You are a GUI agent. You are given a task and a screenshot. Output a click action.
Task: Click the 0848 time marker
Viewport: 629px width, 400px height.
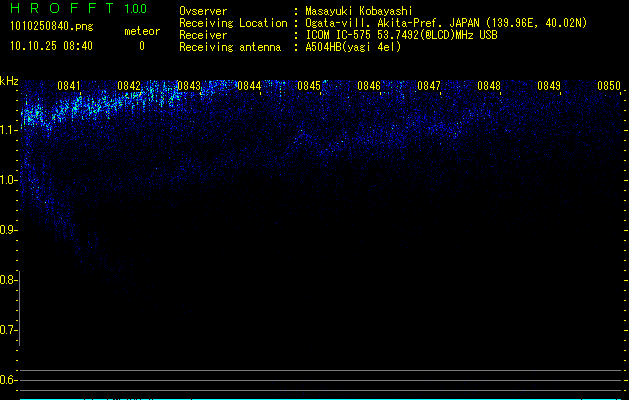pos(489,85)
